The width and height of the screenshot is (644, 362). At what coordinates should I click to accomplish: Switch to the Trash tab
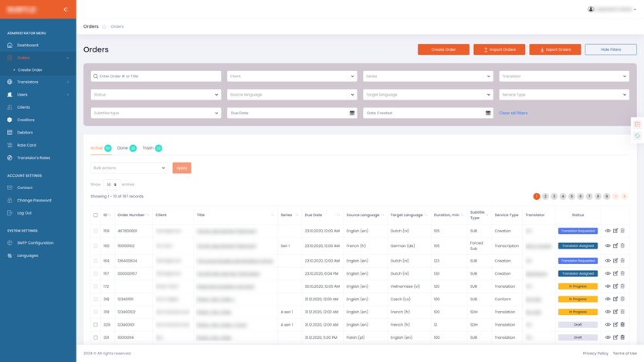147,148
